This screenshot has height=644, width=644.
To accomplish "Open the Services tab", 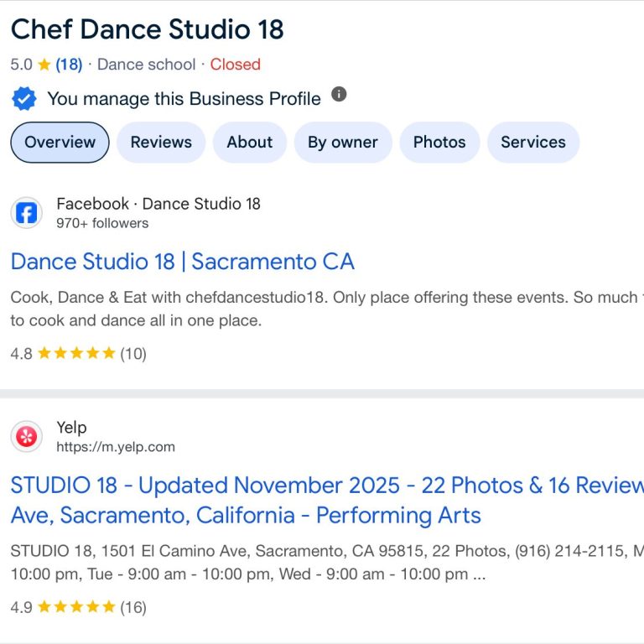I will [533, 142].
